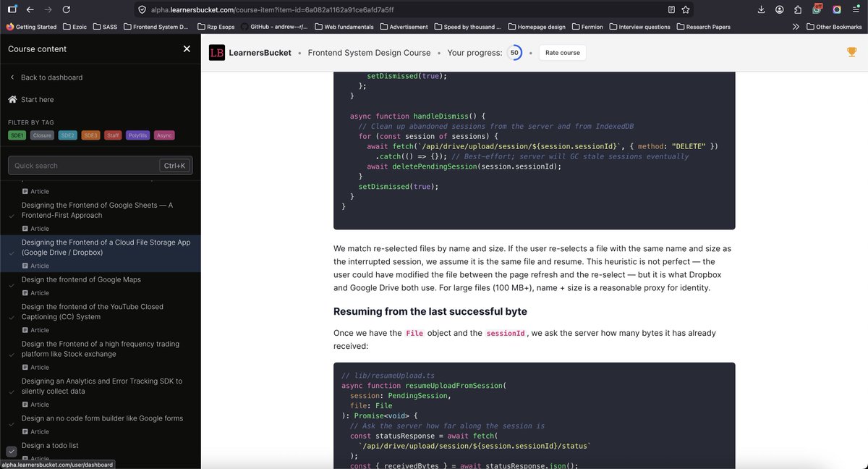Toggle completion check for Google Maps lesson
This screenshot has height=469, width=868.
(11, 285)
